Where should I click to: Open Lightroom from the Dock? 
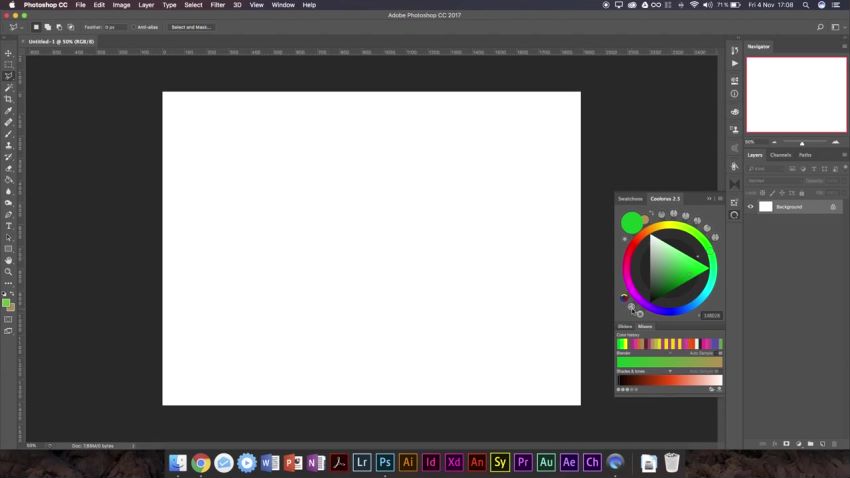(x=362, y=462)
